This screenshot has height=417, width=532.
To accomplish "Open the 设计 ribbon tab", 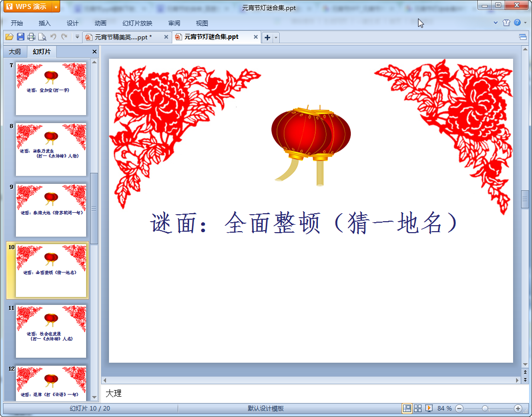I will pos(72,23).
